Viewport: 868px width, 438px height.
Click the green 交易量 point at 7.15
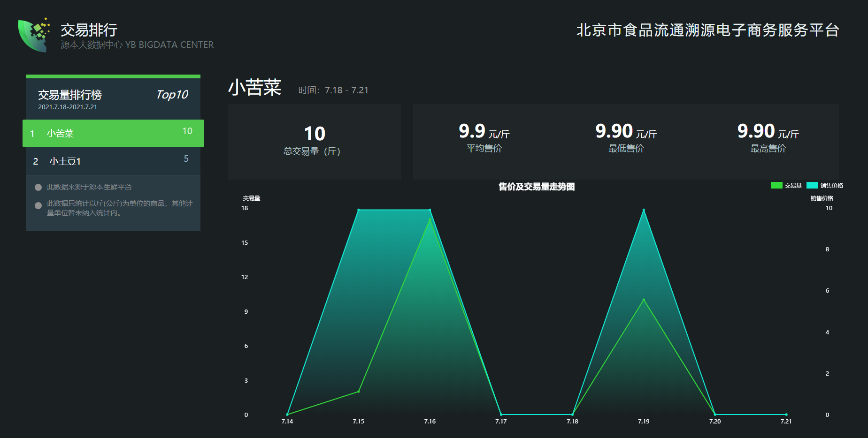point(359,392)
